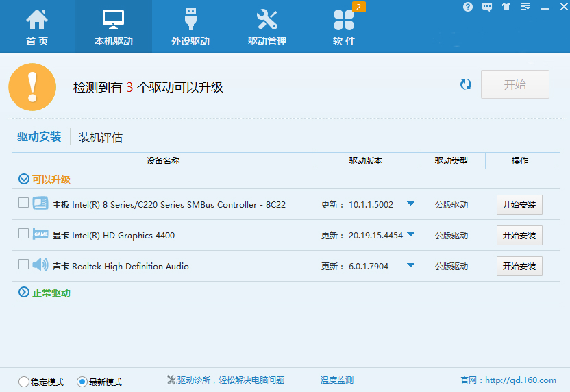The image size is (570, 392).
Task: Expand the 正常驱动 section
Action: click(23, 292)
